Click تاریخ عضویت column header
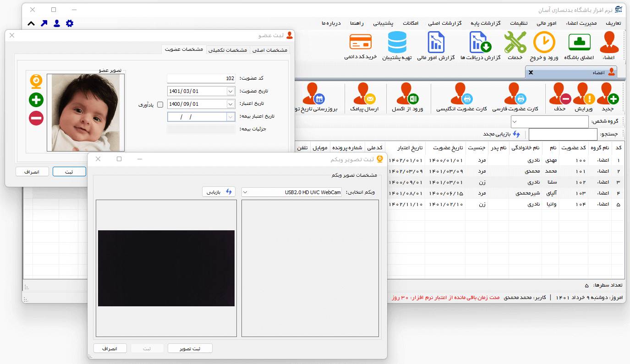The width and height of the screenshot is (630, 364). [445, 148]
